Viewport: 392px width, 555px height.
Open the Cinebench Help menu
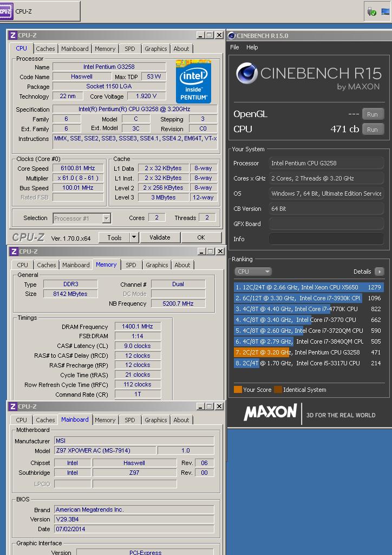click(x=252, y=47)
